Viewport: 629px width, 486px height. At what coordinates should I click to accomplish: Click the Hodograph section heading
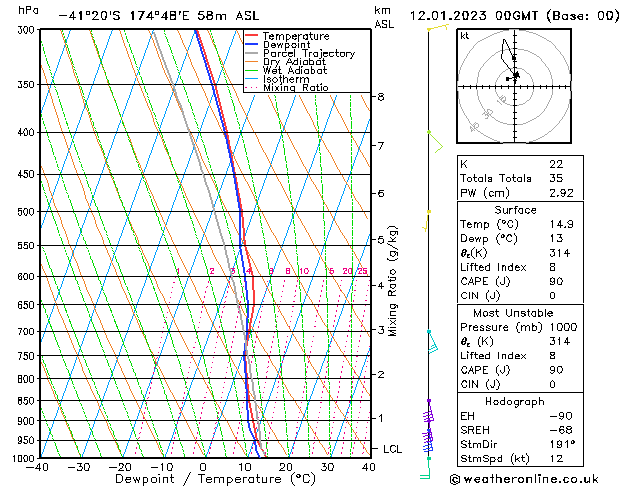pyautogui.click(x=515, y=401)
